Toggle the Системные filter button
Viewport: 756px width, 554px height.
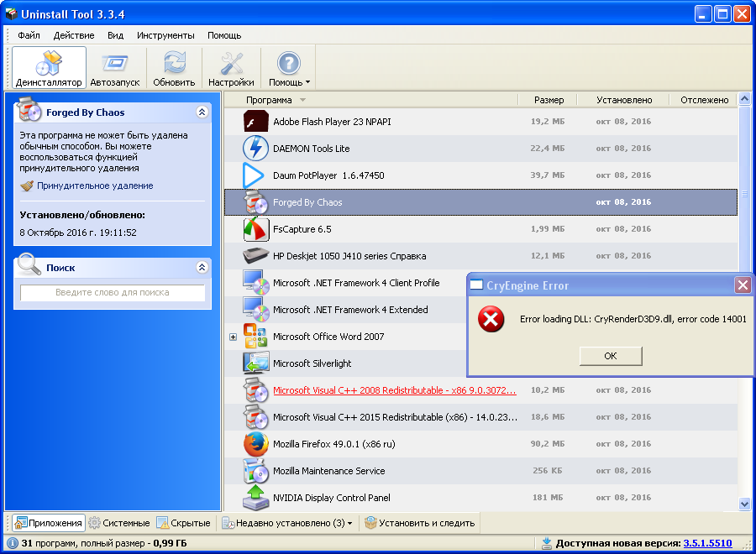(x=119, y=523)
